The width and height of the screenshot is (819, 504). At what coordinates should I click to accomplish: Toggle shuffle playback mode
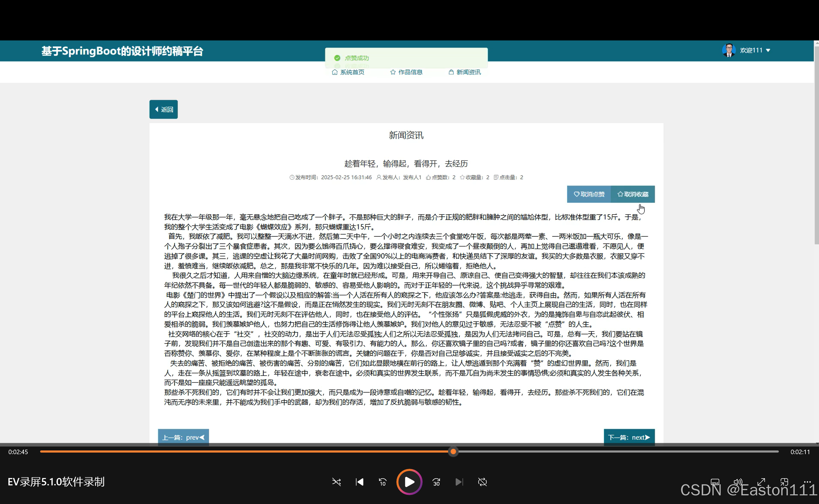[336, 482]
